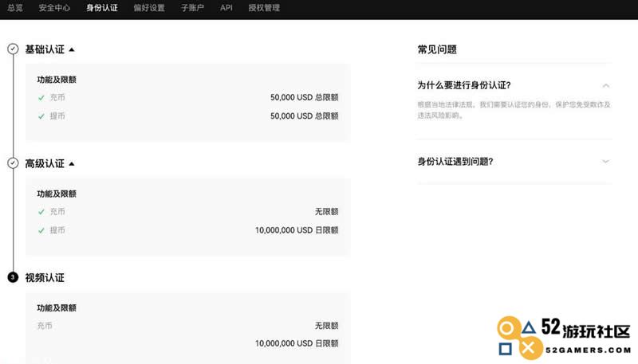Click 无限额 value in 视频认证 card
Viewport: 638px width, 364px height.
pyautogui.click(x=327, y=326)
